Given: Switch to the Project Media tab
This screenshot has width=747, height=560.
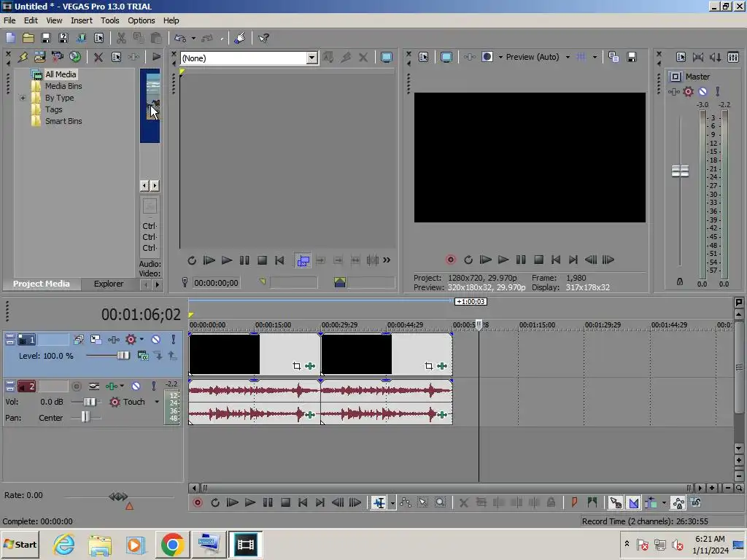Looking at the screenshot, I should pos(41,284).
